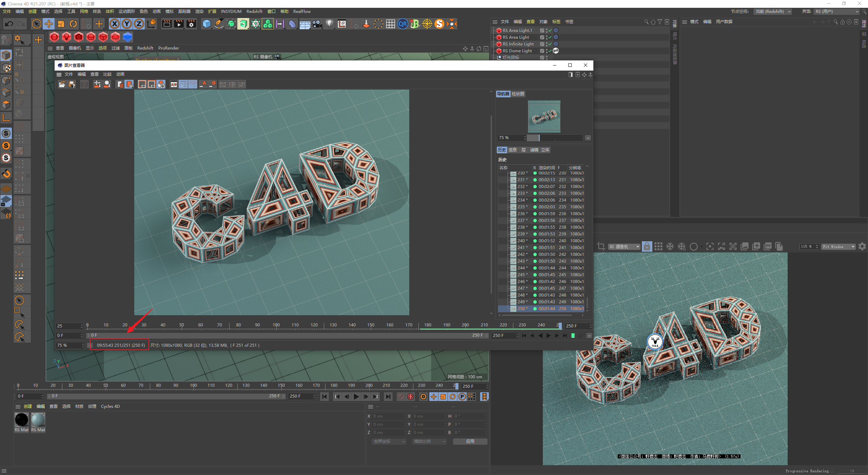868x475 pixels.
Task: Toggle X axis lock button
Action: point(115,24)
